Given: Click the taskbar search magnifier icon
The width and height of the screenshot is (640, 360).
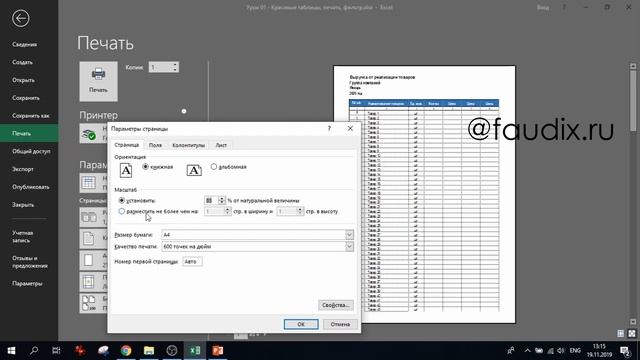Looking at the screenshot, I should pyautogui.click(x=34, y=351).
